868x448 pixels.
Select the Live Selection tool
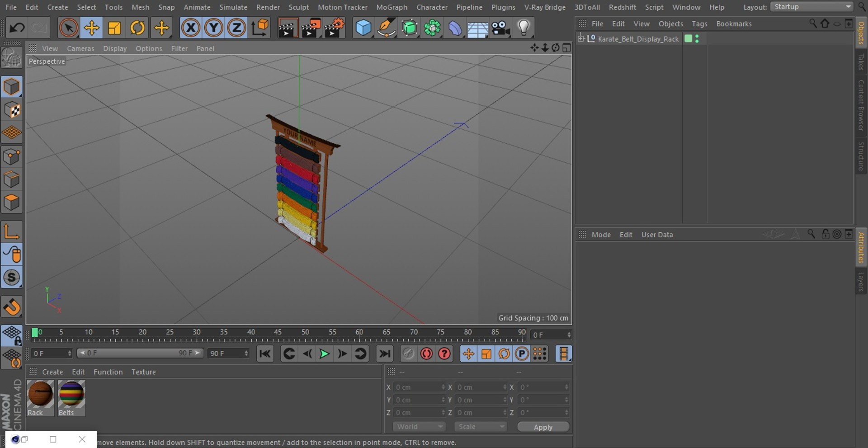(x=68, y=28)
